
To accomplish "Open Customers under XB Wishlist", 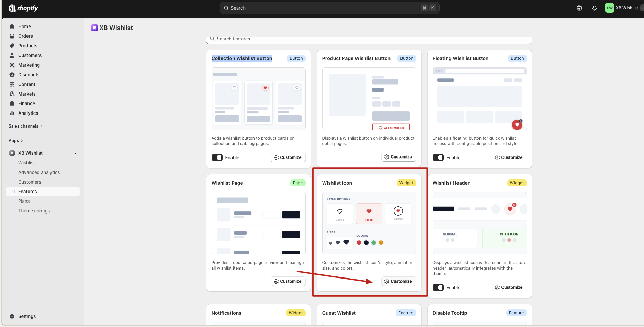I will click(30, 182).
